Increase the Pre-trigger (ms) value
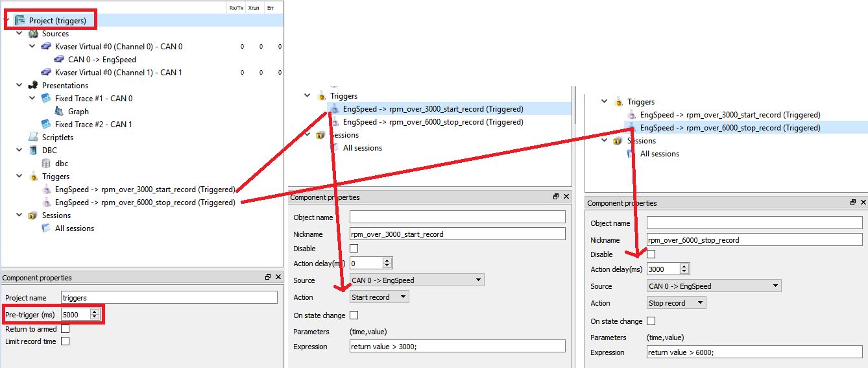The width and height of the screenshot is (868, 368). pos(95,312)
